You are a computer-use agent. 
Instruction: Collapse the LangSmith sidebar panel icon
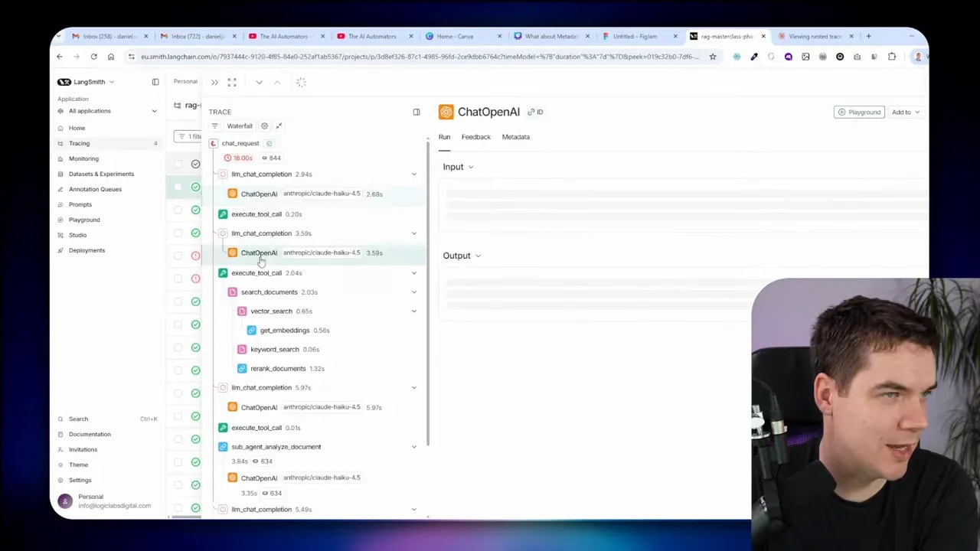(x=155, y=82)
